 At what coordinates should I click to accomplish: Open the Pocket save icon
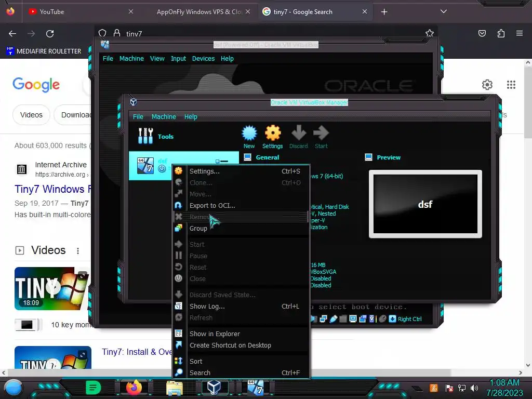pos(482,33)
